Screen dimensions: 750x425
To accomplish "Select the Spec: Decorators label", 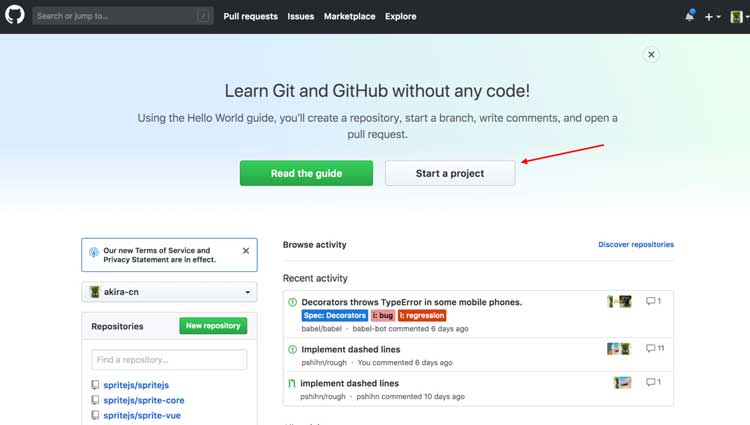I will 335,316.
